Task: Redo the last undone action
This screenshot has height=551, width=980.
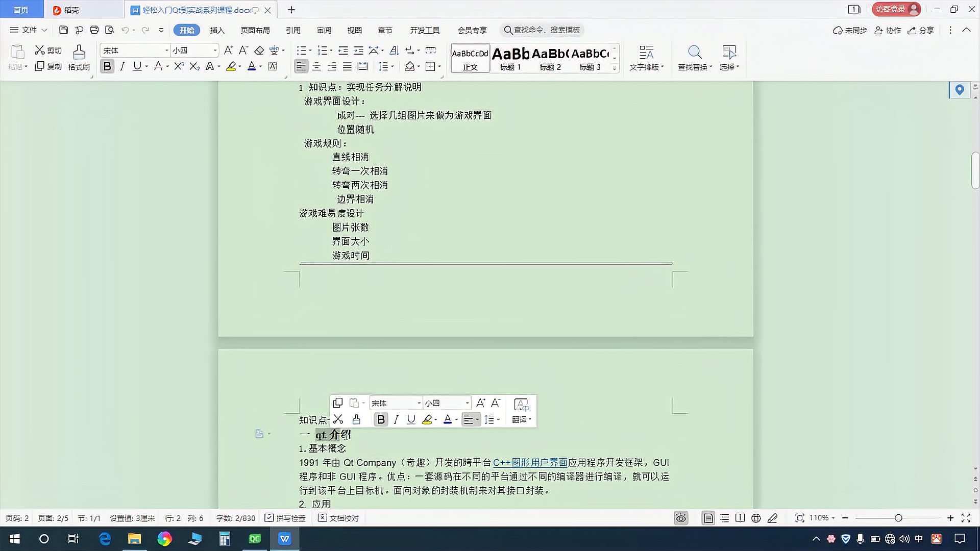Action: coord(145,30)
